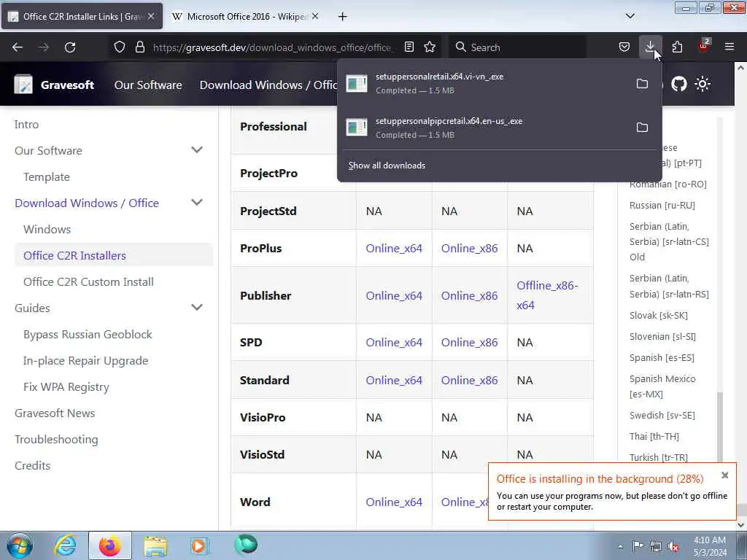Viewport: 747px width, 560px height.
Task: Collapse the Download Windows / Office sidebar section
Action: click(197, 203)
